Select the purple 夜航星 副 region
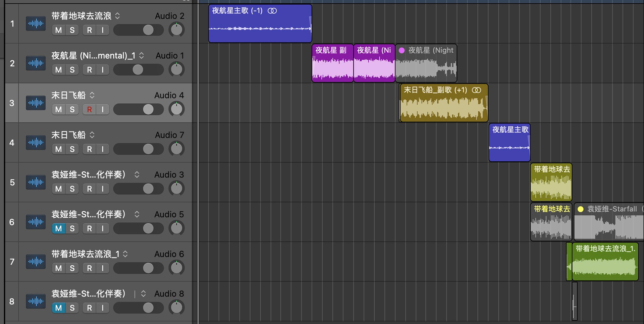This screenshot has width=644, height=324. (332, 63)
